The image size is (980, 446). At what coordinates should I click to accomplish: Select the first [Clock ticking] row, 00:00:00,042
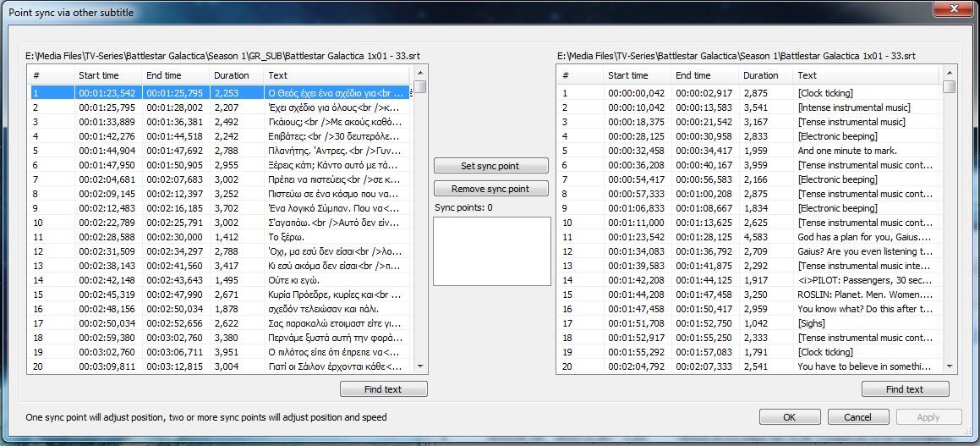click(749, 92)
